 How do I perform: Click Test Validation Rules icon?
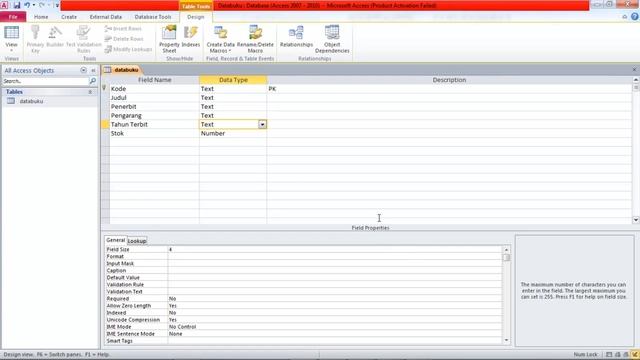84,39
